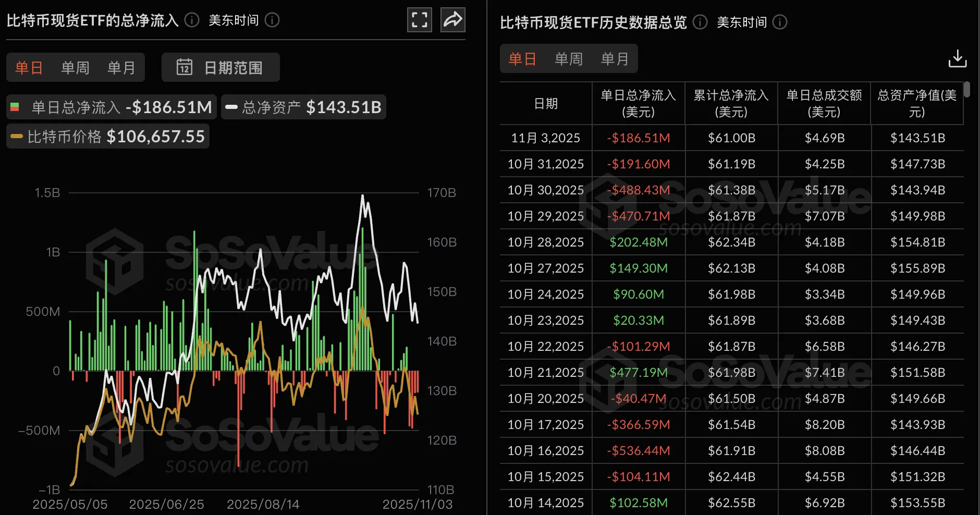Select the 单周 tab in the history table

569,58
